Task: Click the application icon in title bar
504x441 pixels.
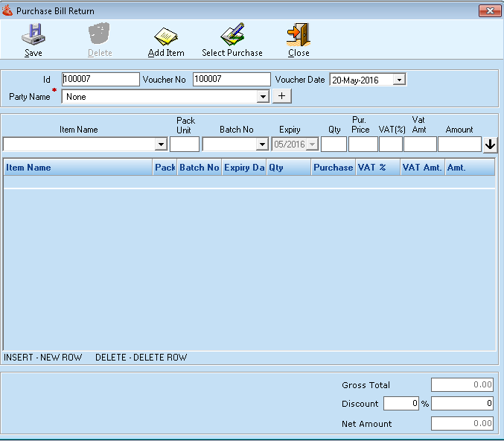Action: (x=8, y=11)
